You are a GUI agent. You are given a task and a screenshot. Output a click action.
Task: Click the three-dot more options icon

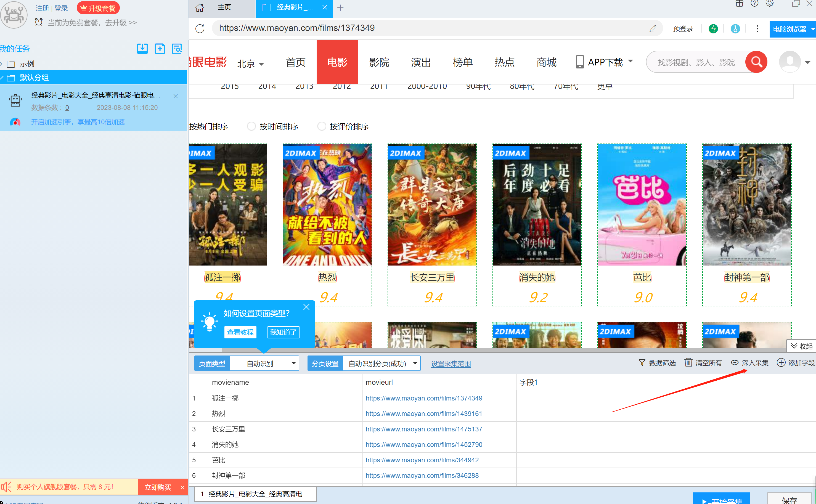pos(757,29)
